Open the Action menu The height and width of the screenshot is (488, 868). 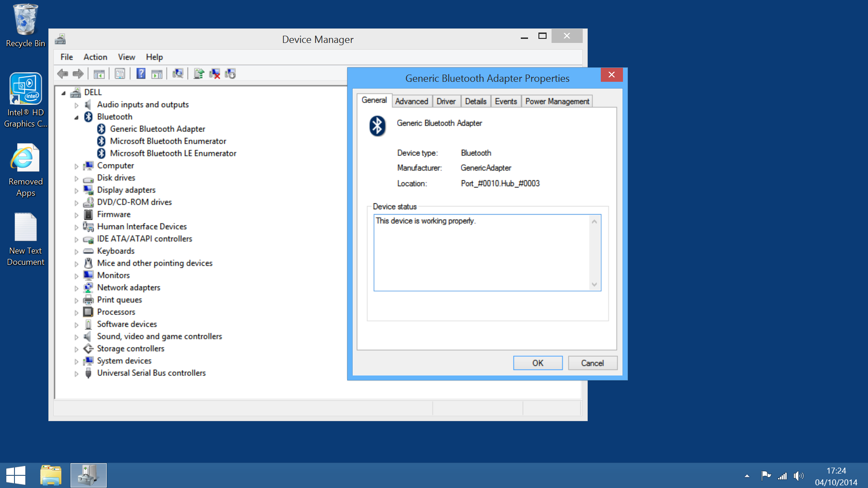[x=95, y=57]
